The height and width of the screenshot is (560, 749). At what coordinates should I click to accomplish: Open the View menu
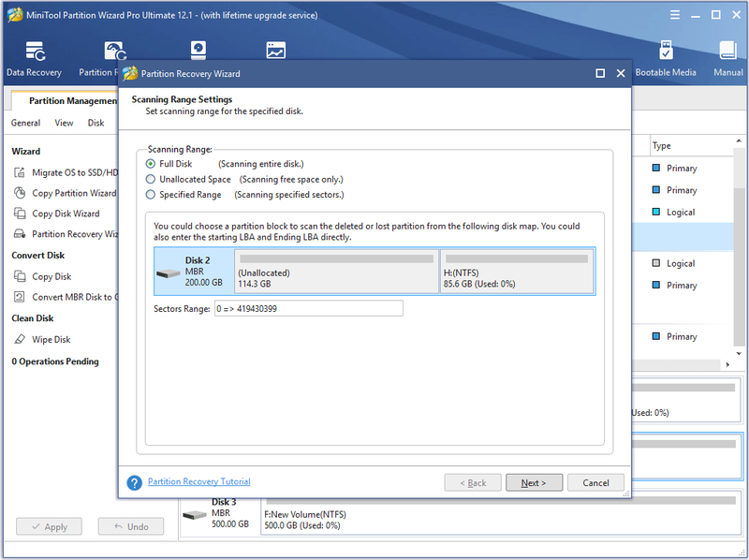pyautogui.click(x=64, y=123)
